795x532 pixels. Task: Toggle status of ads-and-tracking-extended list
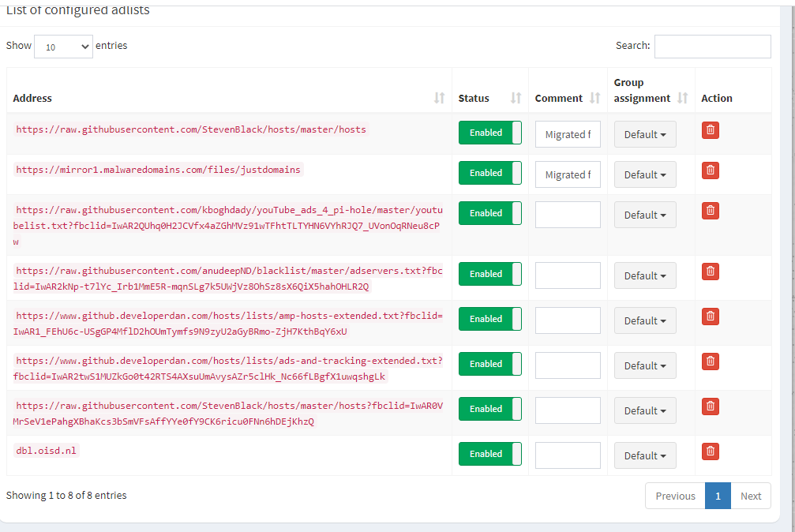pyautogui.click(x=489, y=364)
